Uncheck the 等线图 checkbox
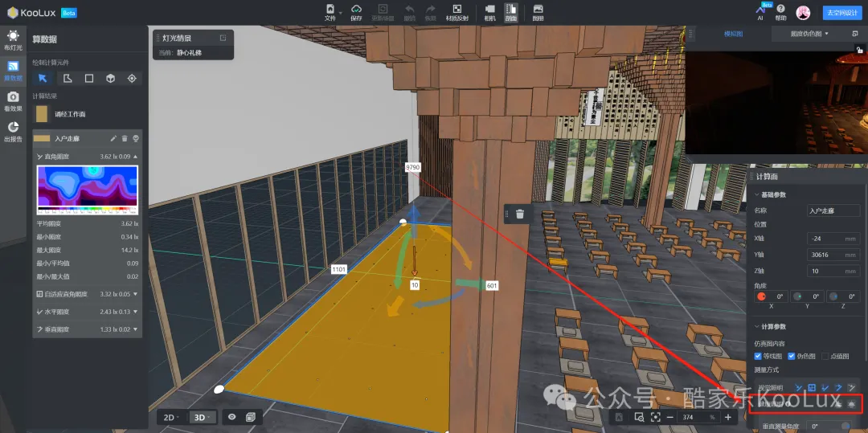Image resolution: width=868 pixels, height=433 pixels. (x=759, y=356)
